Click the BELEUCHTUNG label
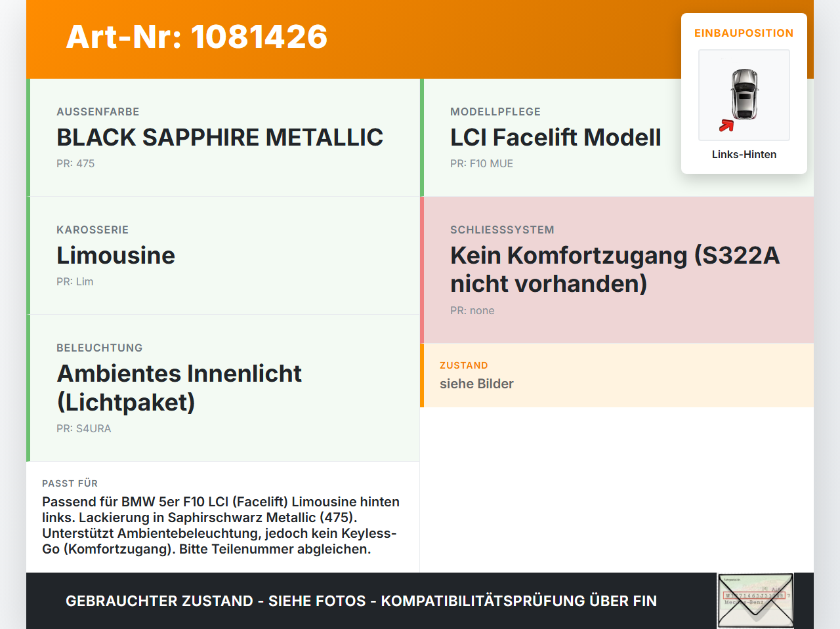The height and width of the screenshot is (629, 840). tap(100, 348)
